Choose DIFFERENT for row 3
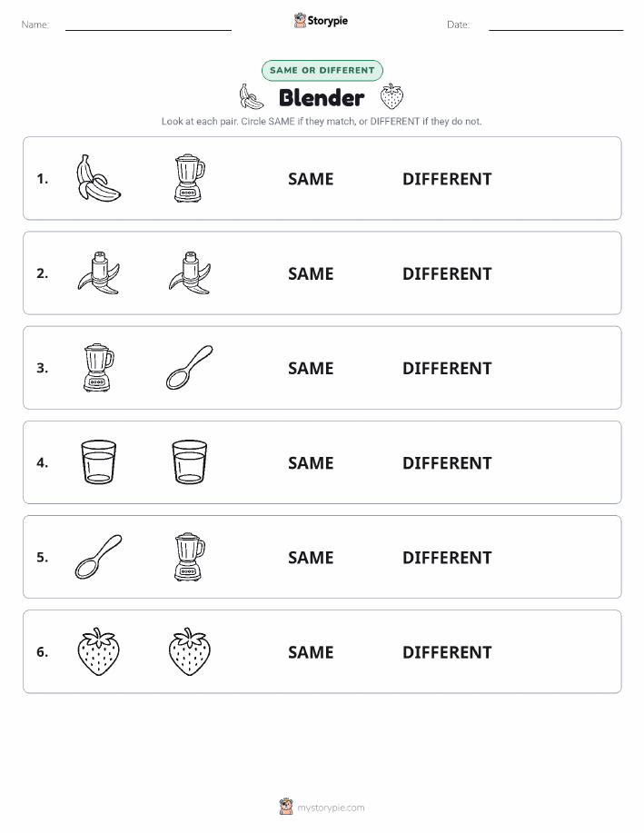The image size is (644, 833). [447, 368]
